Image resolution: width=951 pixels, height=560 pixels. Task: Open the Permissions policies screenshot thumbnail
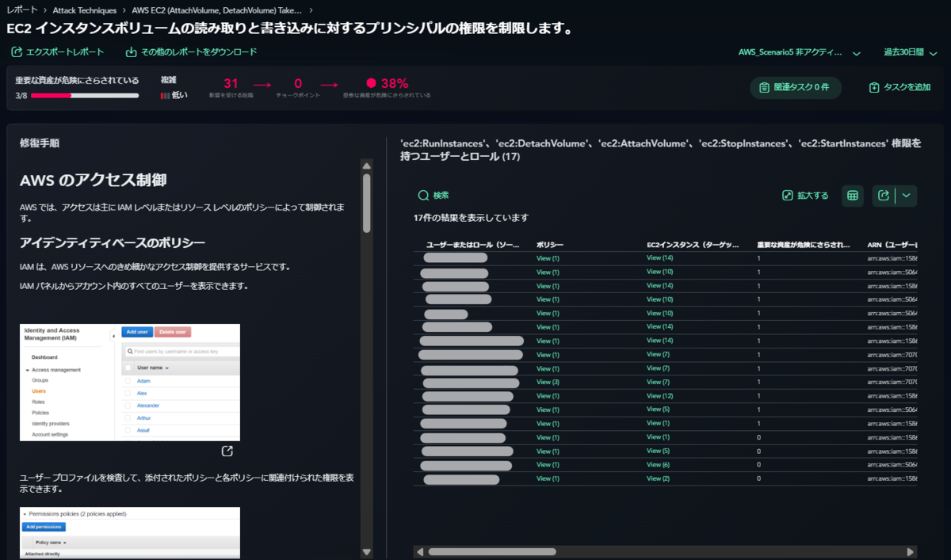click(x=130, y=533)
